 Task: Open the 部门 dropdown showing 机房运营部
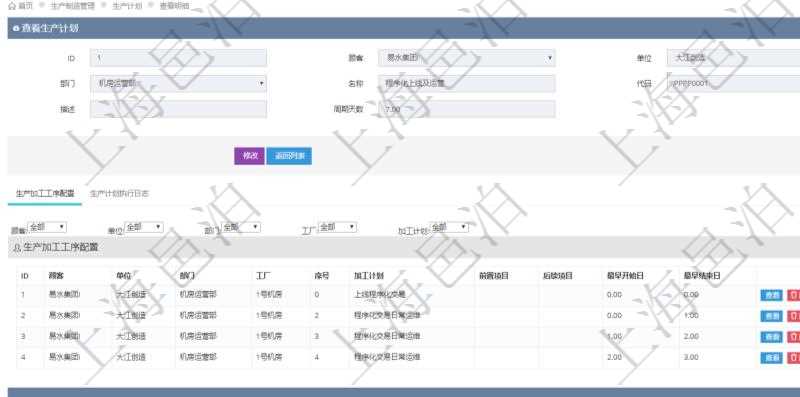pos(178,84)
